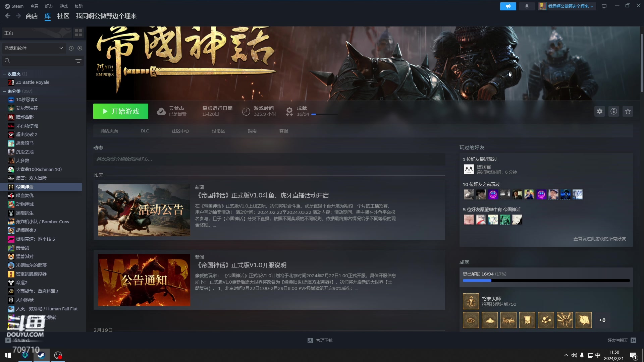
Task: Toggle recent activity clock filter
Action: click(71, 48)
